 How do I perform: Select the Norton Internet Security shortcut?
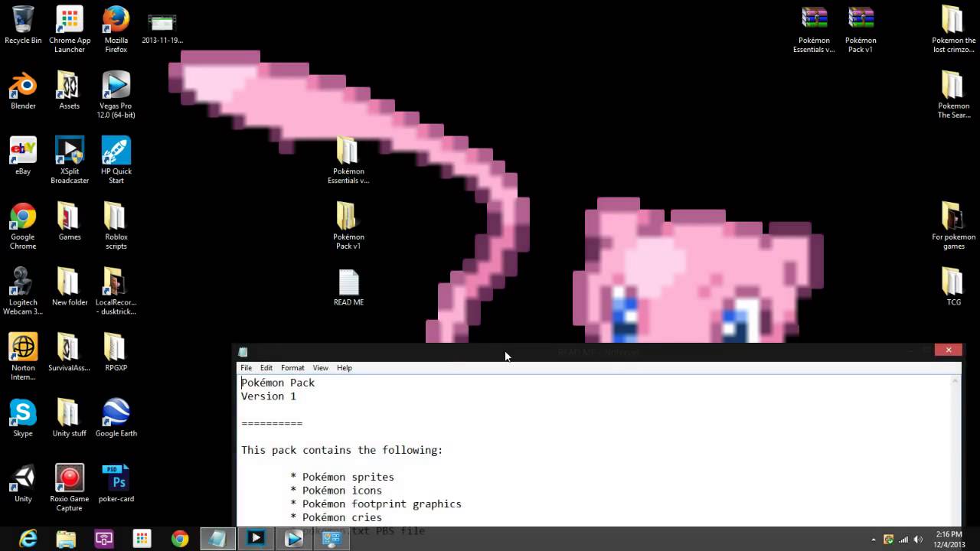pyautogui.click(x=23, y=357)
